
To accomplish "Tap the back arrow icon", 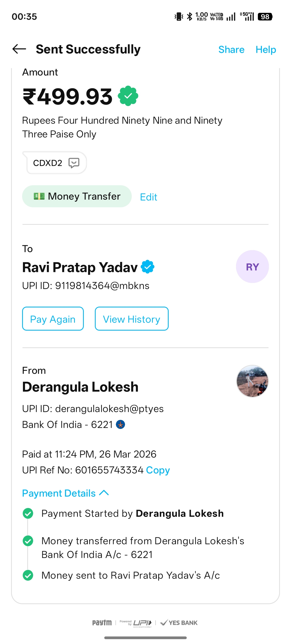I will 19,49.
